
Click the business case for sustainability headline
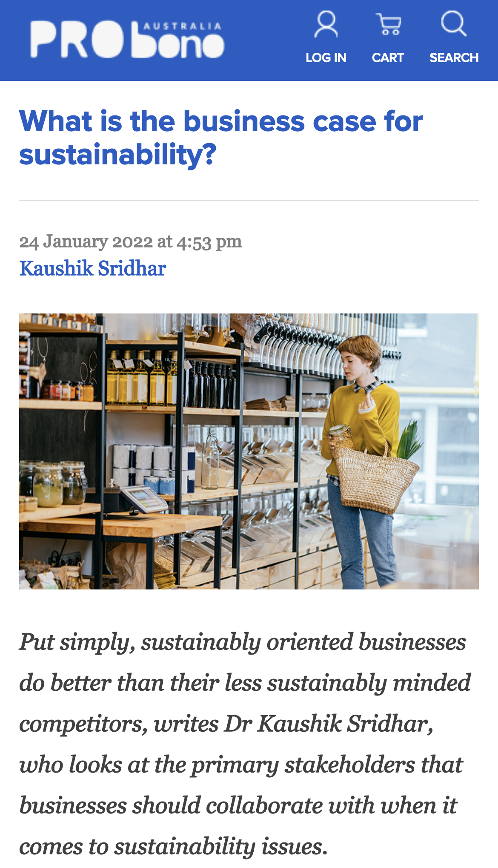(x=221, y=138)
